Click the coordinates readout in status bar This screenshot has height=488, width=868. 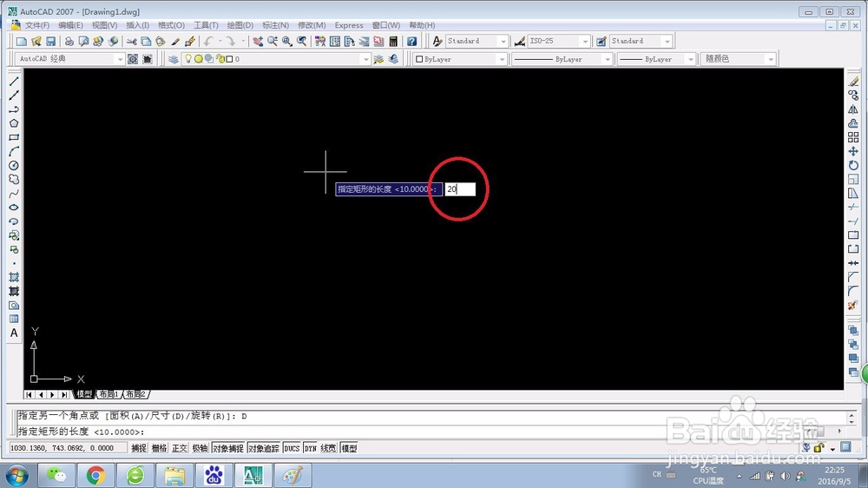(68, 448)
